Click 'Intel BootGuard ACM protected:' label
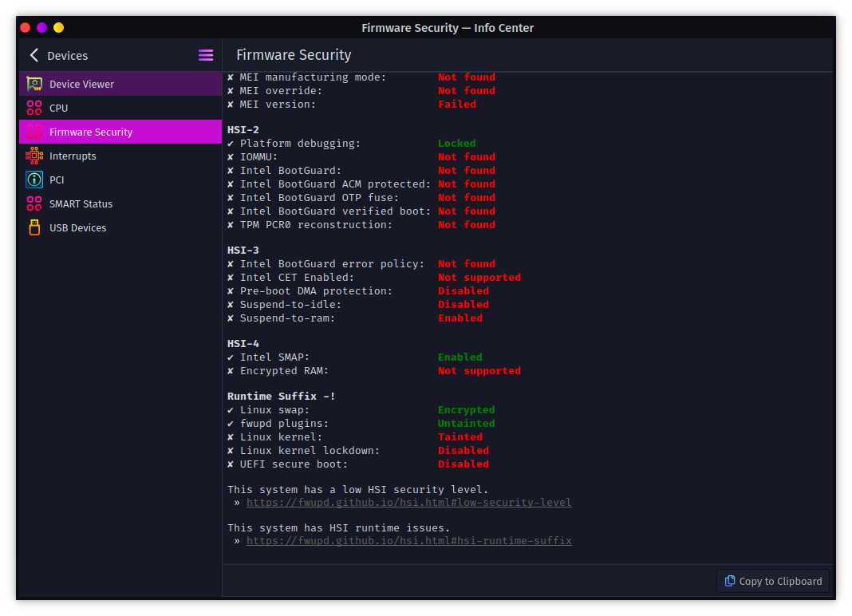 pyautogui.click(x=335, y=184)
